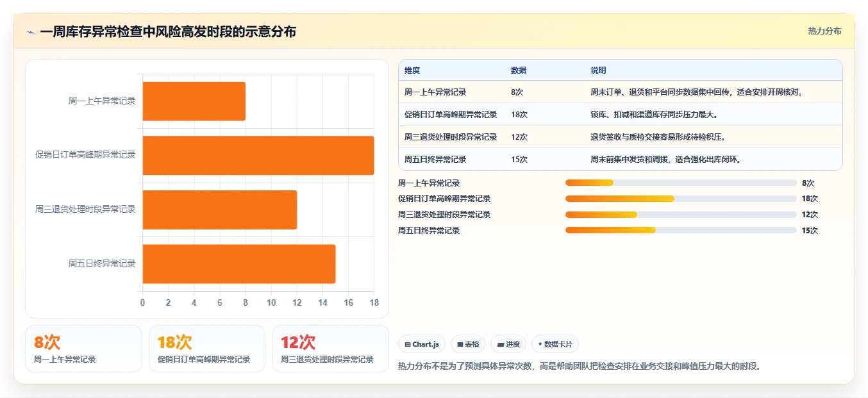Click the Chart.js chip
Image resolution: width=868 pixels, height=398 pixels.
tap(422, 344)
